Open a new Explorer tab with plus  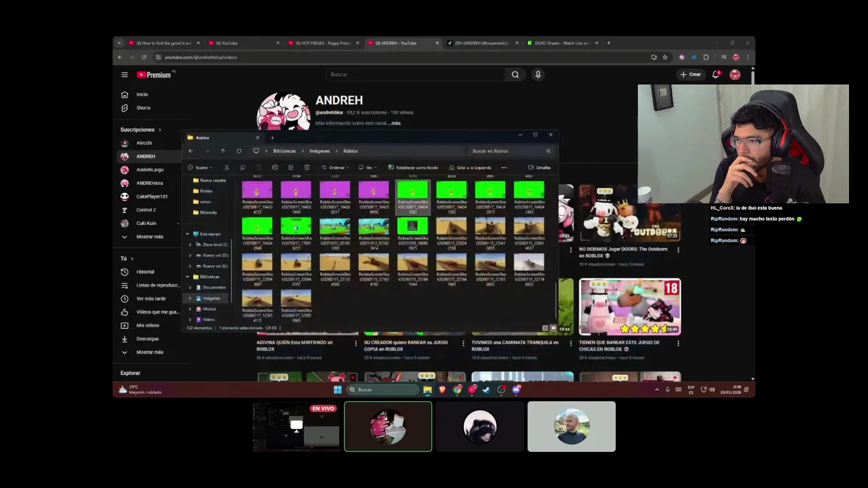(273, 138)
